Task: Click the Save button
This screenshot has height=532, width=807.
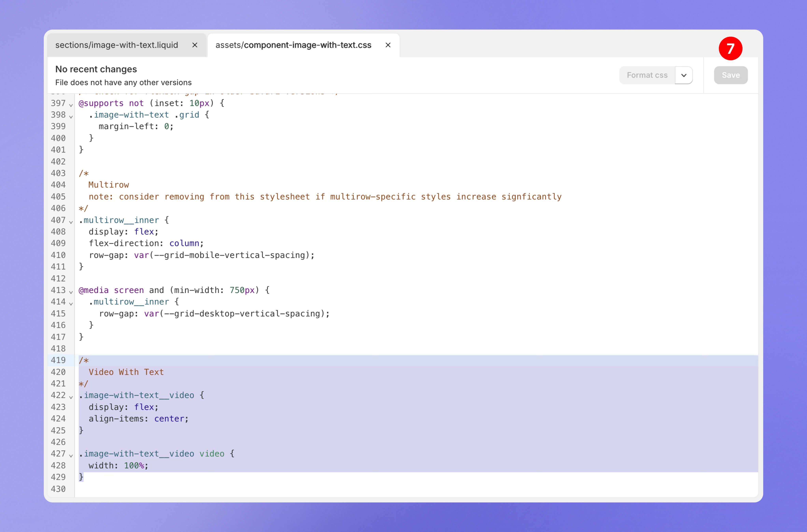Action: click(x=731, y=75)
